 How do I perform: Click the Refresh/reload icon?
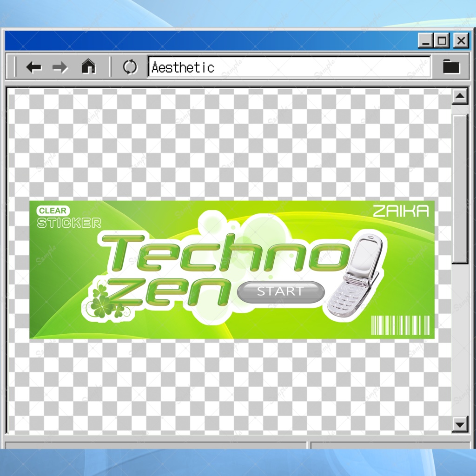click(x=129, y=67)
